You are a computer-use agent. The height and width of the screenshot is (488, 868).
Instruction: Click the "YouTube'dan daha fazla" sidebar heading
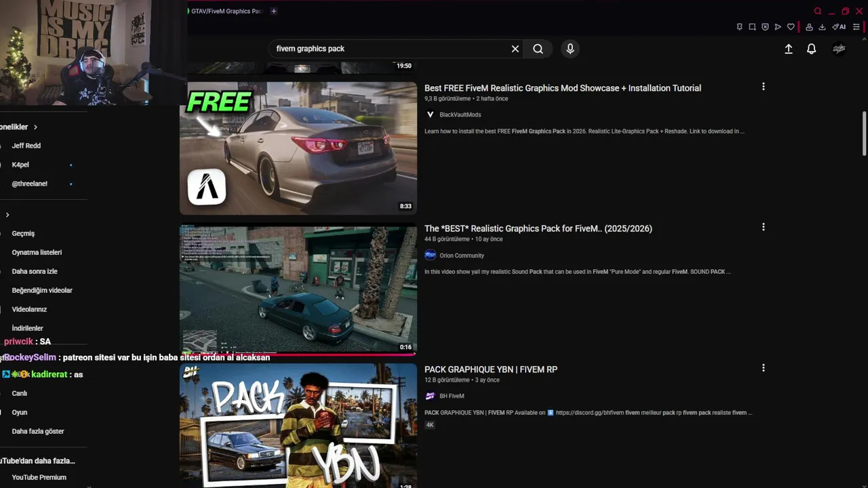[37, 461]
